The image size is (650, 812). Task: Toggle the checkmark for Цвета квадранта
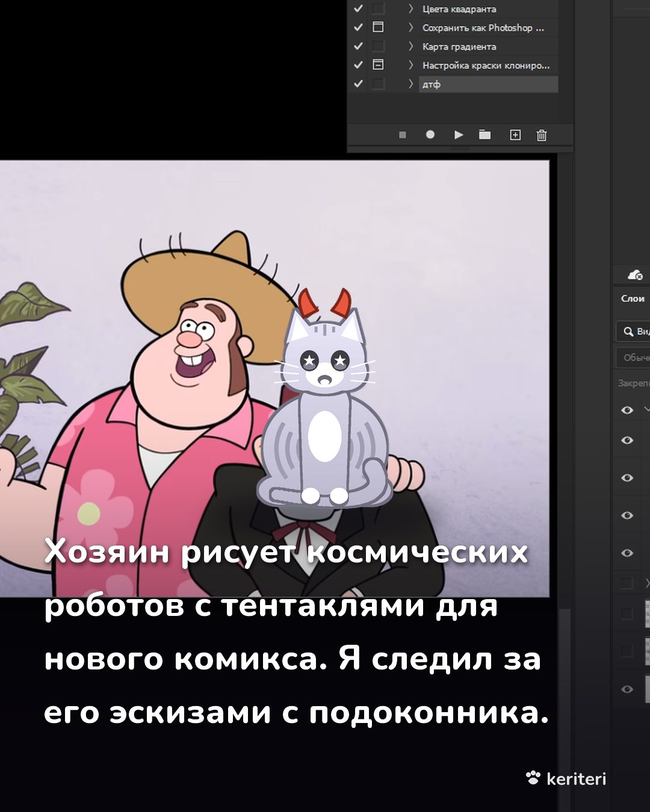358,8
